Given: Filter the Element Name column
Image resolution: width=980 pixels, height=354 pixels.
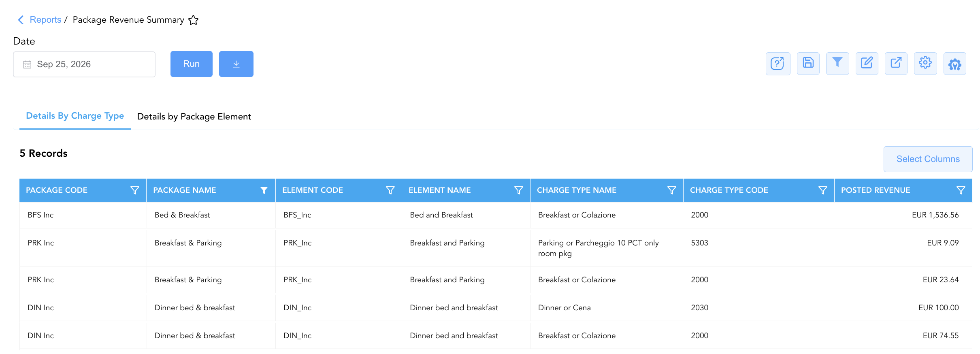Looking at the screenshot, I should pyautogui.click(x=519, y=190).
